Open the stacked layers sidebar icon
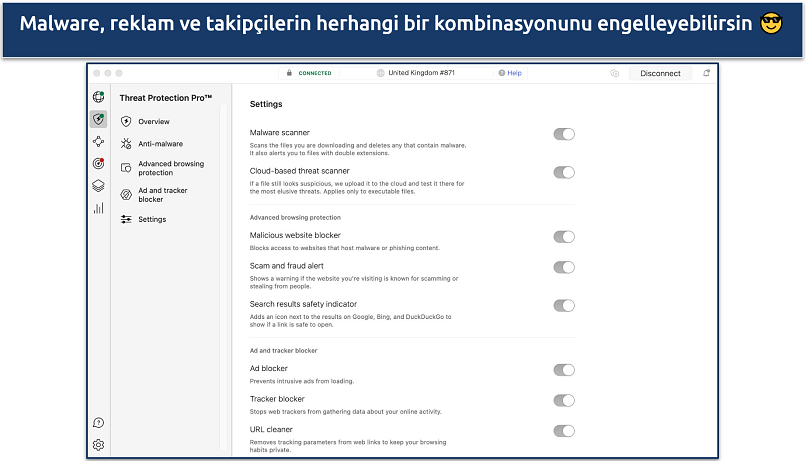 click(98, 185)
